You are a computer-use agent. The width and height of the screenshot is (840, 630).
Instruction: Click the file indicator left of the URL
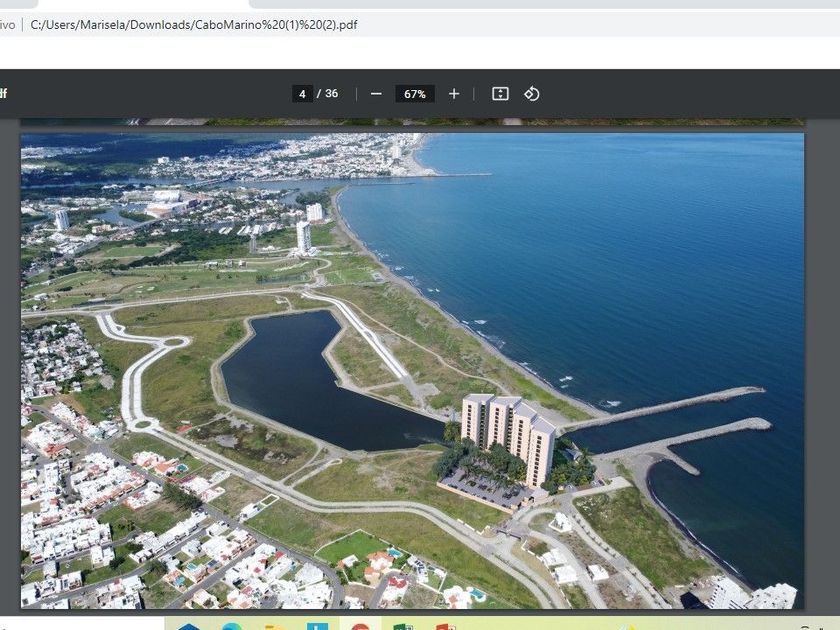(x=8, y=25)
